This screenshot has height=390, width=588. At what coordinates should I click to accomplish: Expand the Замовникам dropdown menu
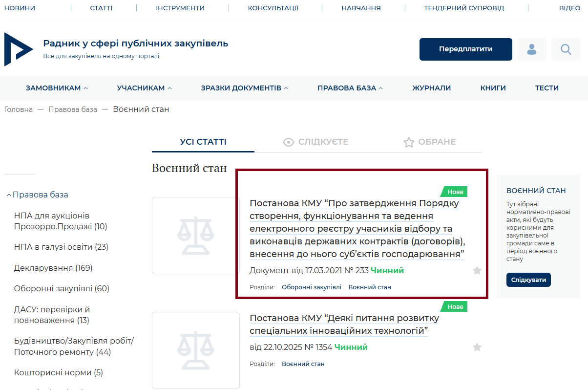[57, 88]
